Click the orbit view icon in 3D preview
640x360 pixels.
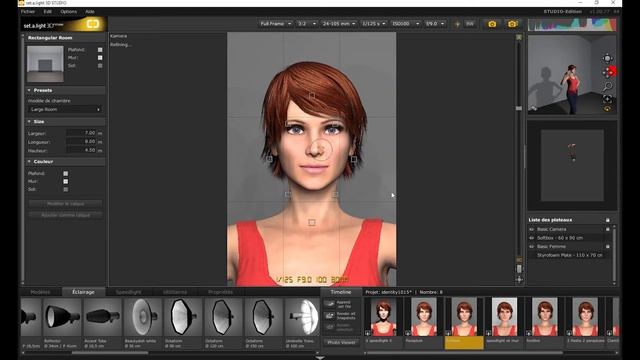pos(607,58)
